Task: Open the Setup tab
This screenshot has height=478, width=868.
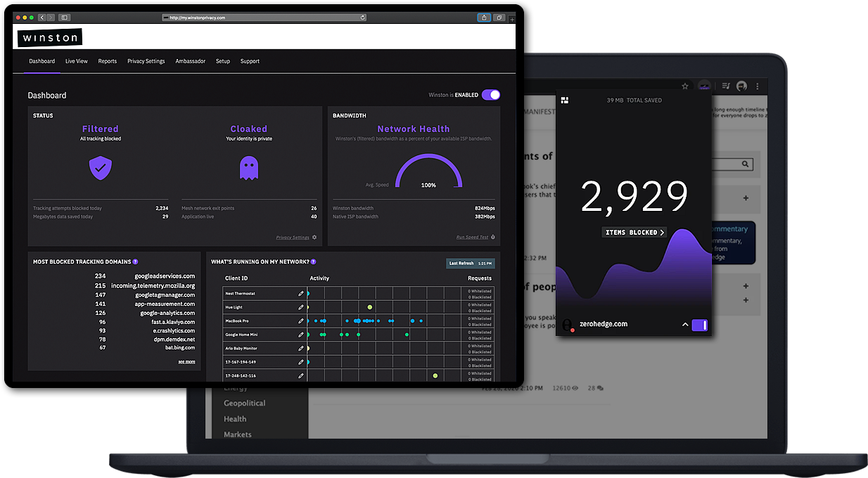Action: pyautogui.click(x=223, y=61)
